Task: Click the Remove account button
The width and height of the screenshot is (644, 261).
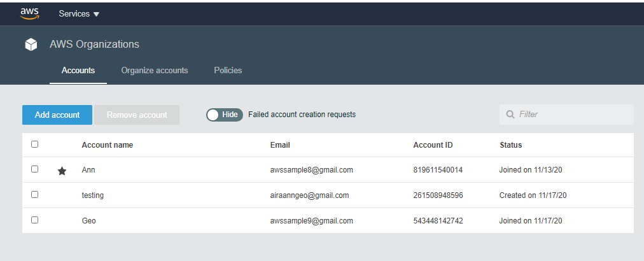Action: (137, 115)
